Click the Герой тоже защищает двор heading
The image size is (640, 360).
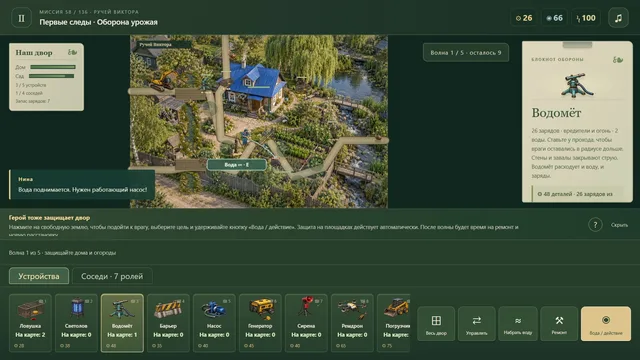pos(49,218)
